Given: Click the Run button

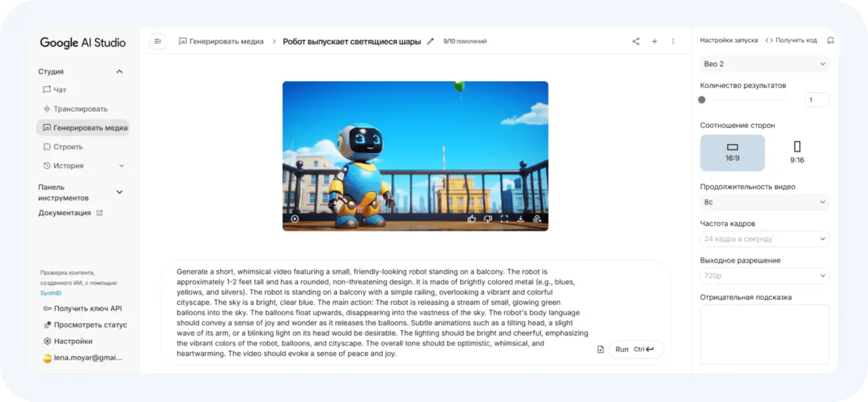Looking at the screenshot, I should point(636,349).
